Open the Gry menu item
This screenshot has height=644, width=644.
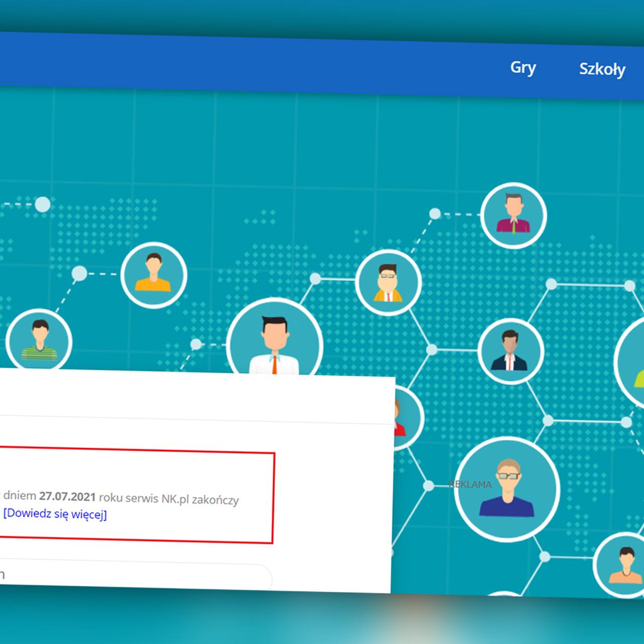point(523,68)
